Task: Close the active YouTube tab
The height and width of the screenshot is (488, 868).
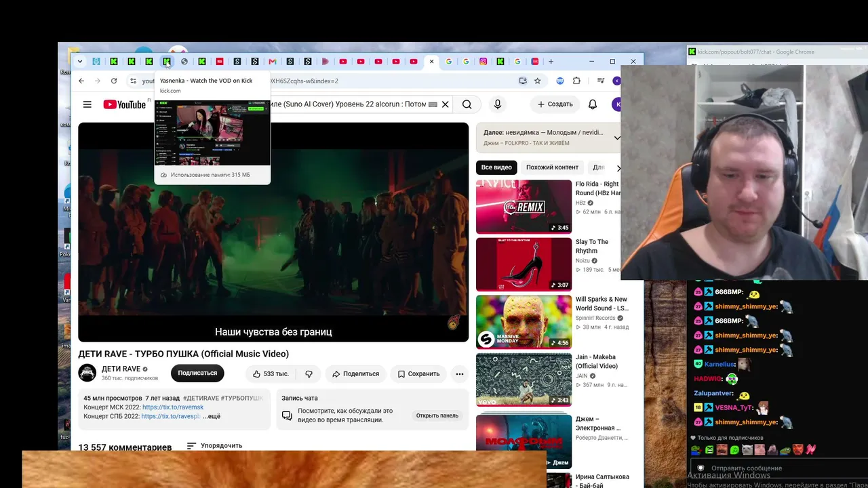Action: (431, 62)
